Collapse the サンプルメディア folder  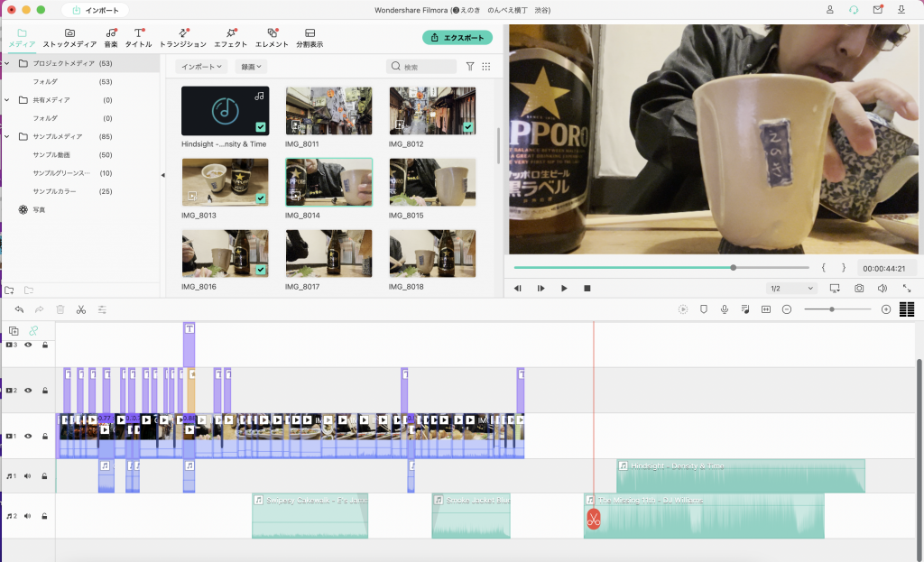[6, 137]
